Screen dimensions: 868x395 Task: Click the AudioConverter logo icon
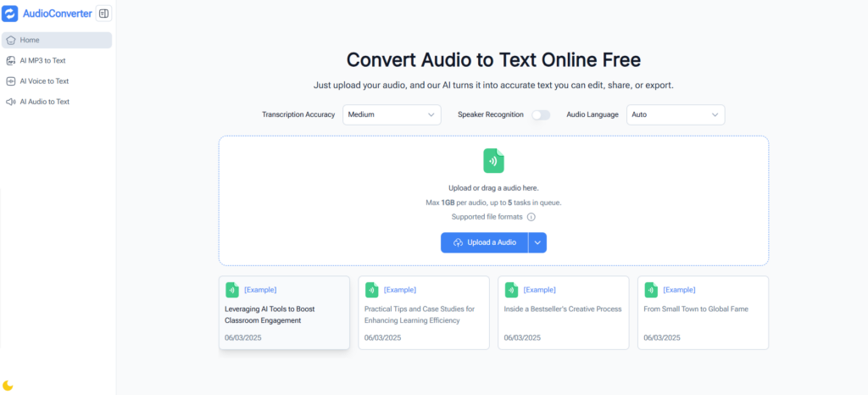10,14
